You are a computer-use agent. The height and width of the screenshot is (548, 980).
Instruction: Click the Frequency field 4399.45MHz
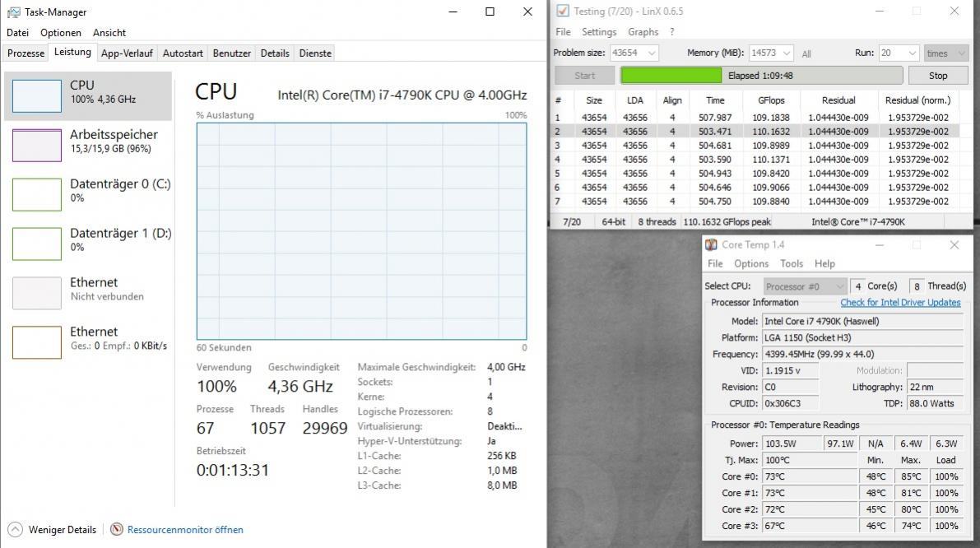tap(862, 354)
